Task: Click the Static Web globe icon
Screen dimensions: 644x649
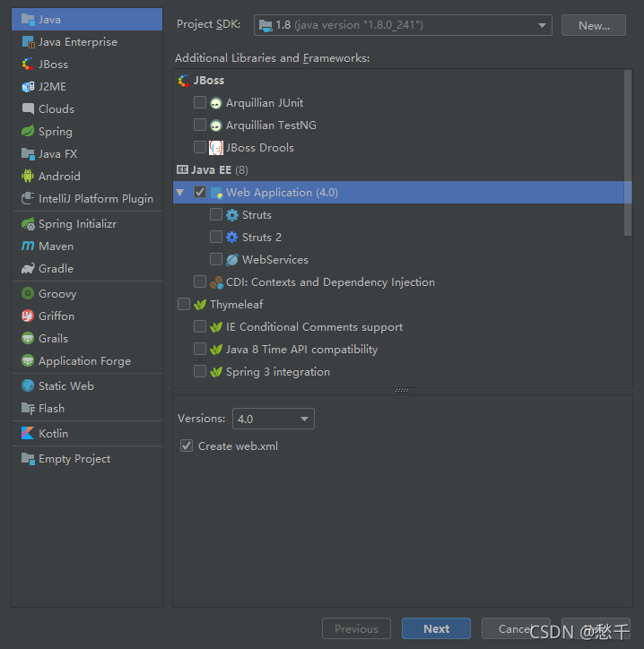Action: point(28,385)
